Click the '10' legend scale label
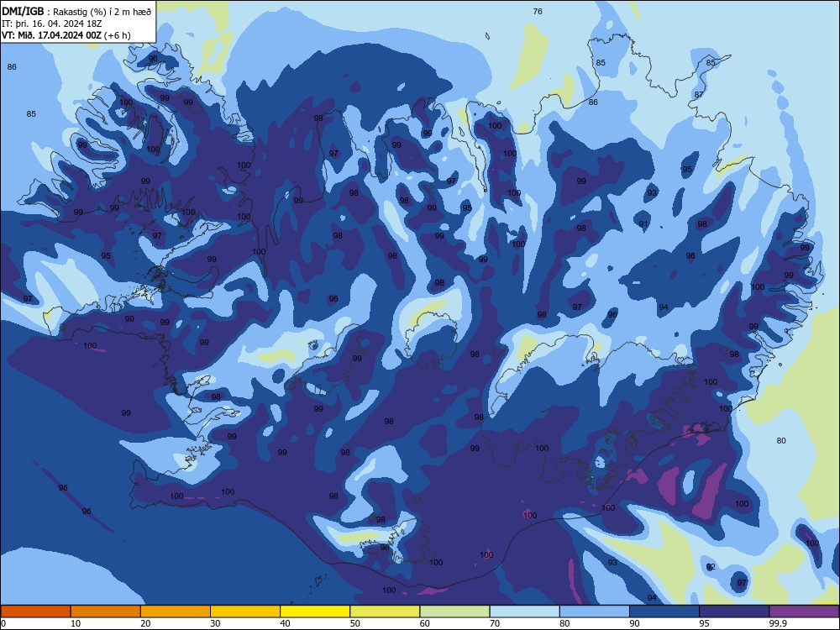840x630 pixels. coord(76,623)
